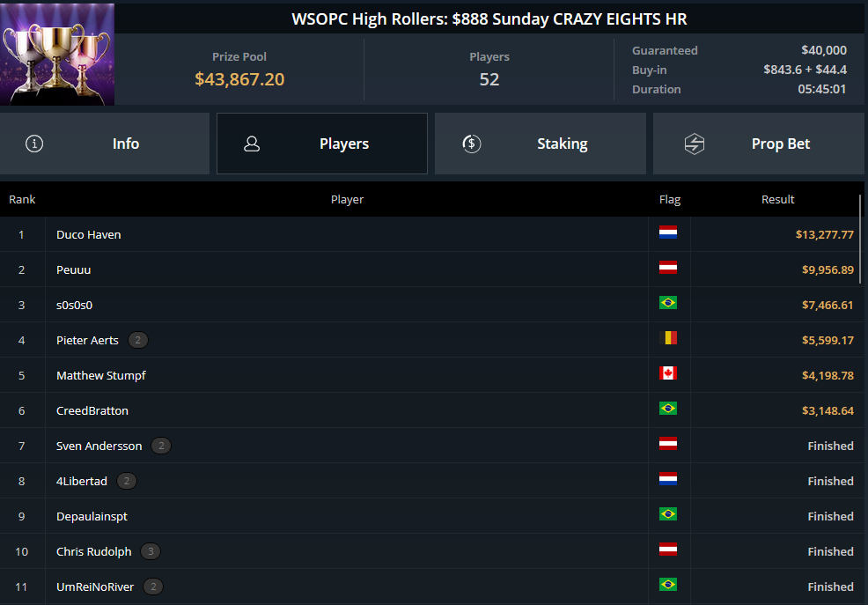The height and width of the screenshot is (605, 868).
Task: Click the trophy tournament thumbnail
Action: coord(57,54)
